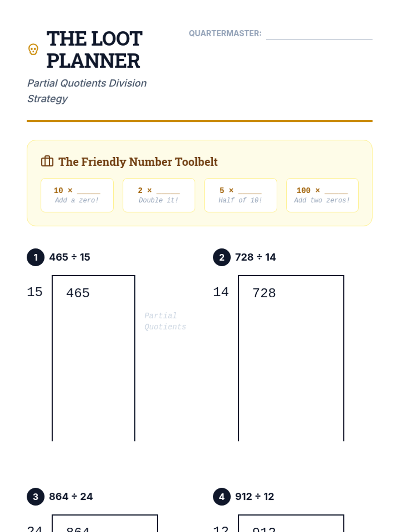Click the Partial Quotients hint label
Viewport: 399px width, 532px height.
point(165,321)
